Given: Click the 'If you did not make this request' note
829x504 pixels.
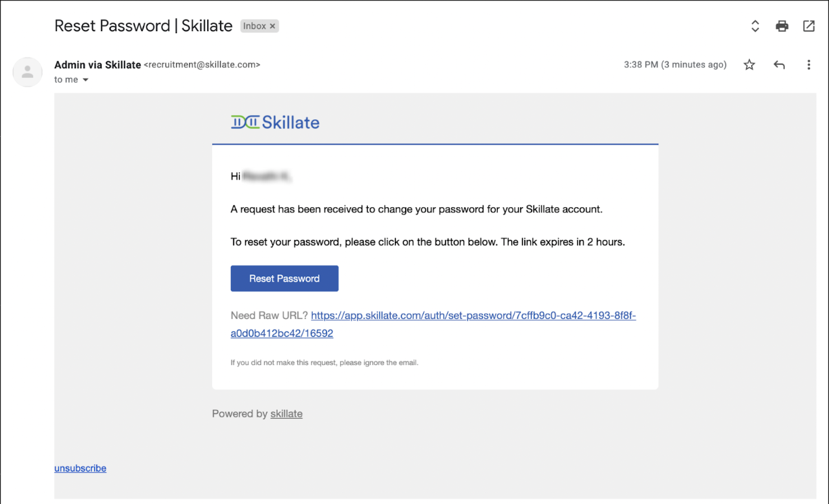Looking at the screenshot, I should click(x=324, y=363).
